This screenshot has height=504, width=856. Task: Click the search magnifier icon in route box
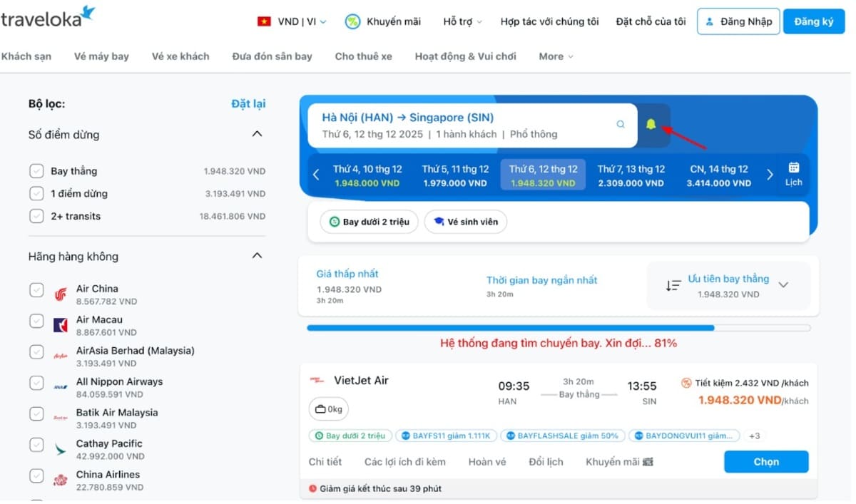(x=621, y=124)
